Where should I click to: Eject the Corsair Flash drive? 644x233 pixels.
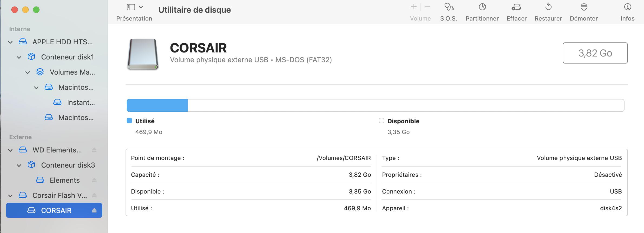point(94,195)
